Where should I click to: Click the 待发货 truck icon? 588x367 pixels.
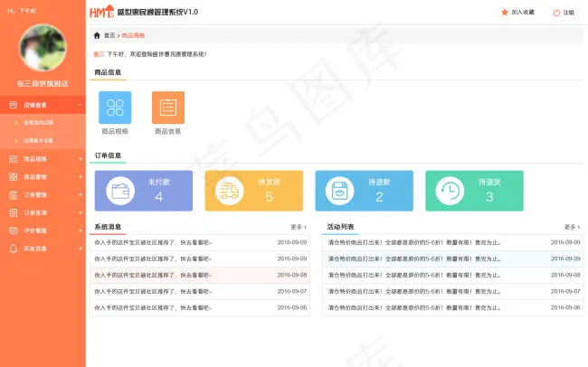tap(229, 191)
